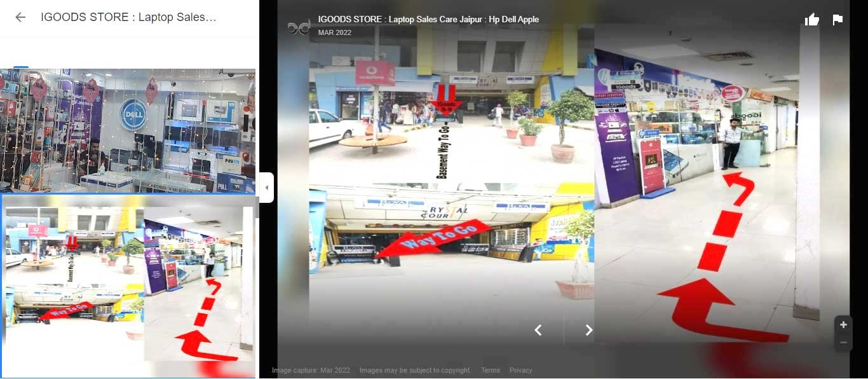Open the Terms link
The width and height of the screenshot is (868, 379).
point(491,370)
